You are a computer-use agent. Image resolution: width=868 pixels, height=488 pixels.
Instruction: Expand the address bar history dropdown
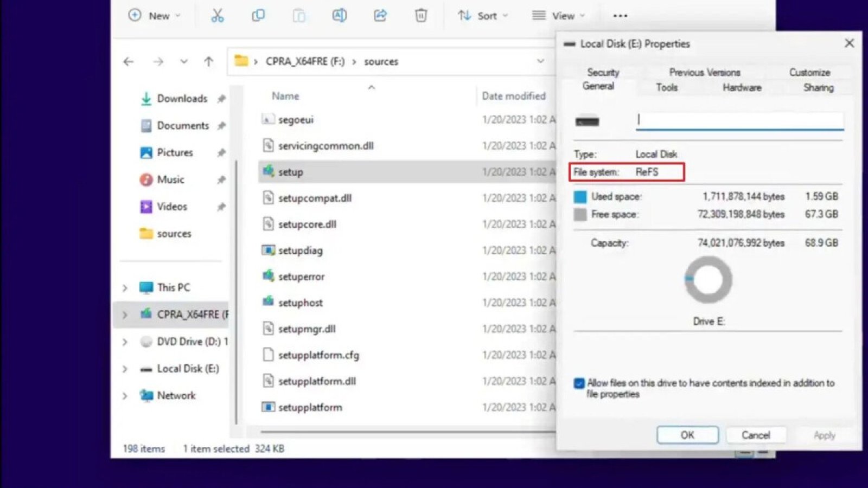540,61
